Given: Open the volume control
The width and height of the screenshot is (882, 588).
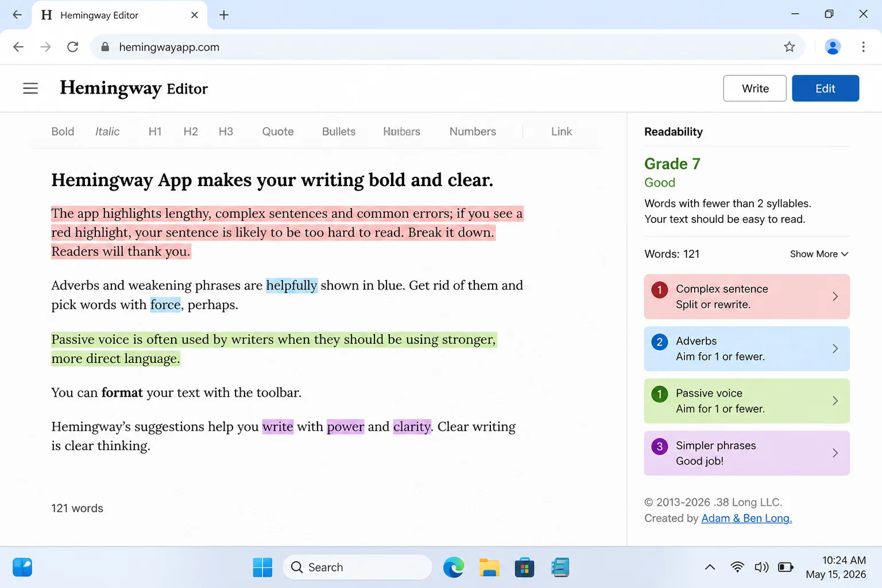Looking at the screenshot, I should click(x=761, y=567).
